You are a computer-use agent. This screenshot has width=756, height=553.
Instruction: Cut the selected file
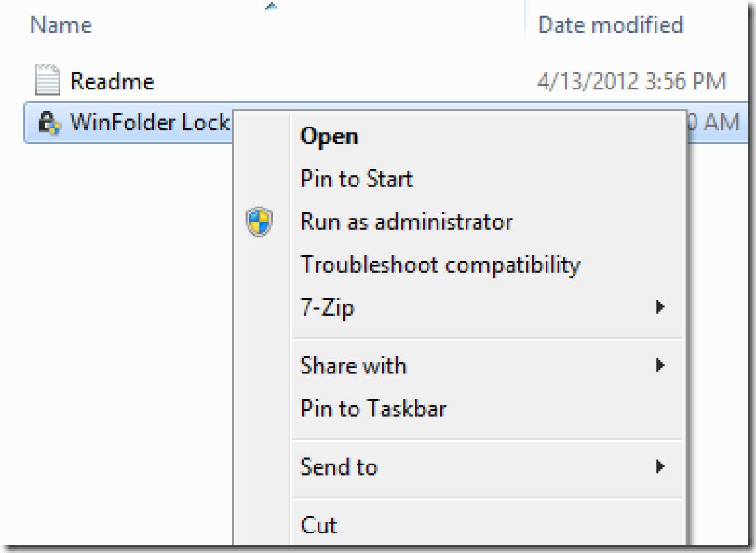point(319,525)
